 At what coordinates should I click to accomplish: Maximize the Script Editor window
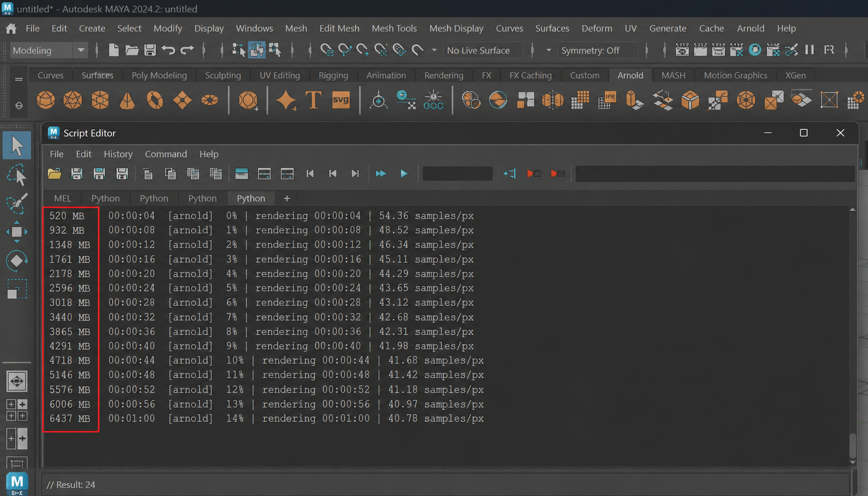(804, 133)
